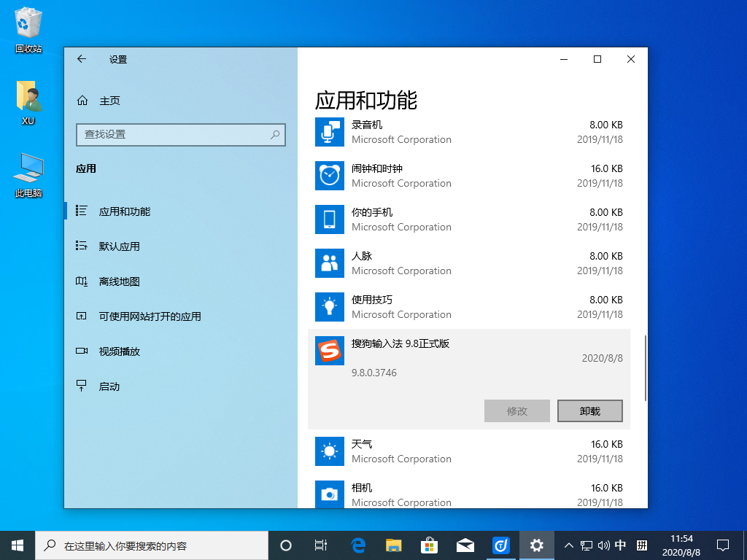Toggle the 中 input language indicator

click(x=620, y=545)
